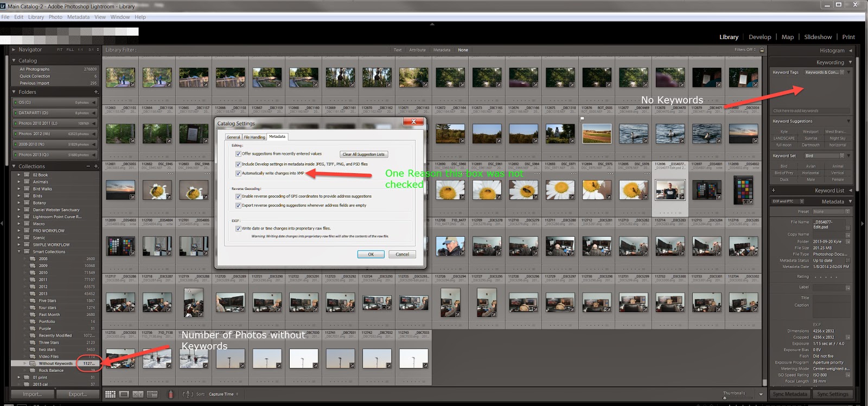Open Compare view (XY) icon
868x406 pixels.
(138, 395)
